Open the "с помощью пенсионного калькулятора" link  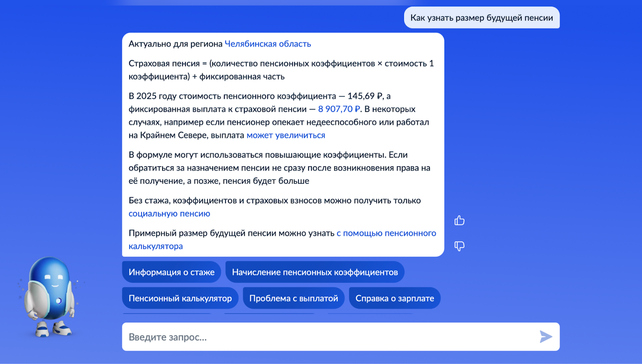[x=386, y=233]
